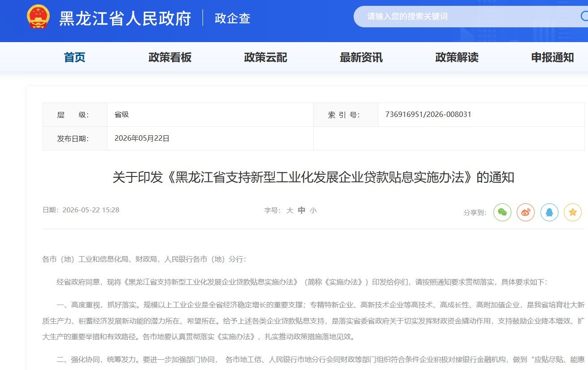This screenshot has height=370, width=588.
Task: Click 黑龙江省人民政府 site title
Action: (125, 18)
